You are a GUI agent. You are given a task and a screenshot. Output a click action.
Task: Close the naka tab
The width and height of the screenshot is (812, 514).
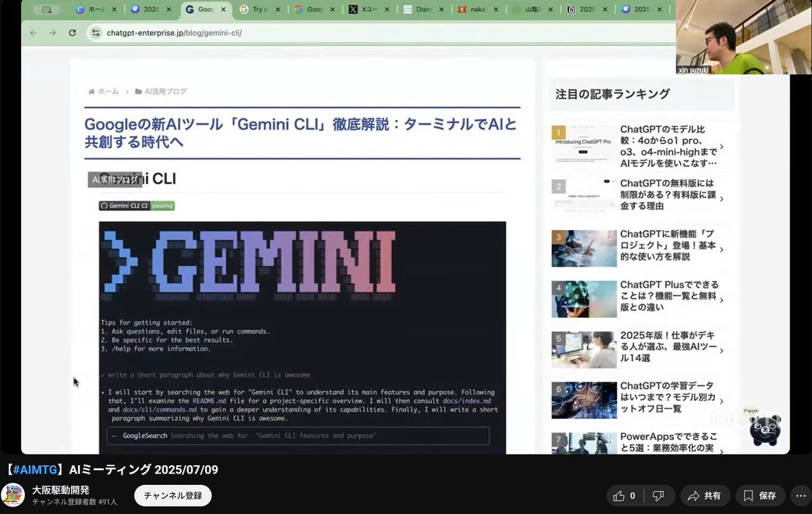click(496, 9)
